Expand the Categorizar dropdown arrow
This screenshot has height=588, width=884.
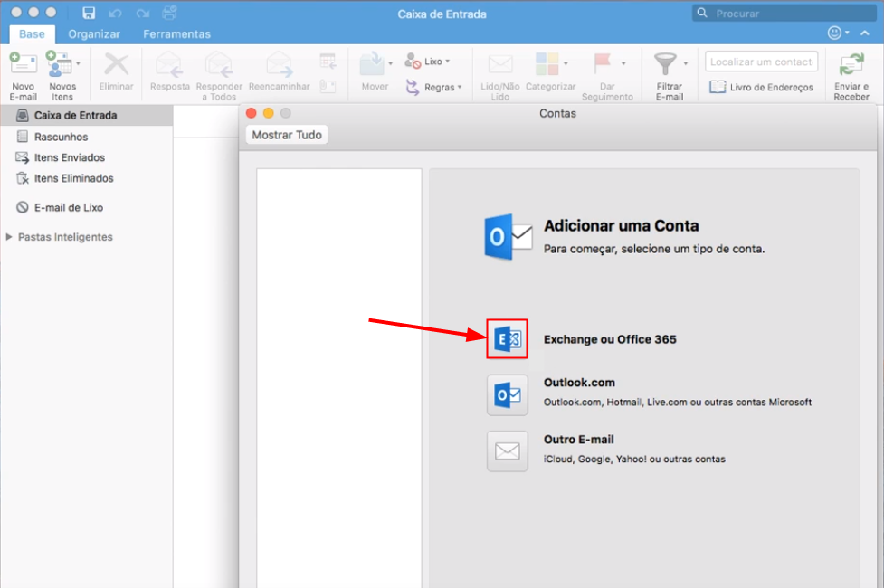[566, 63]
